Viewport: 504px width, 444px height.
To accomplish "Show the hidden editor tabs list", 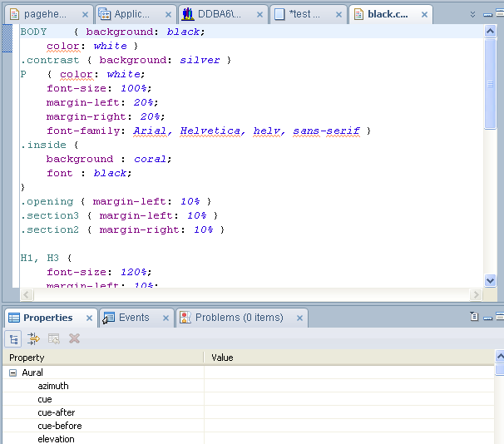I will 472,14.
